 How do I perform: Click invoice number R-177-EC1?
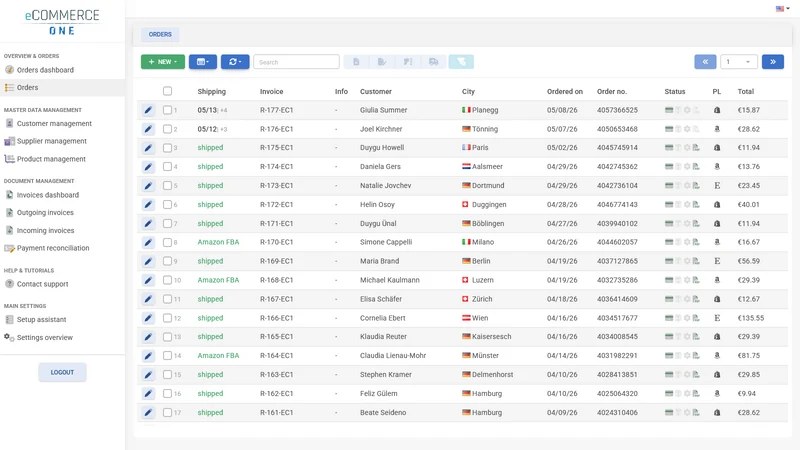[277, 110]
